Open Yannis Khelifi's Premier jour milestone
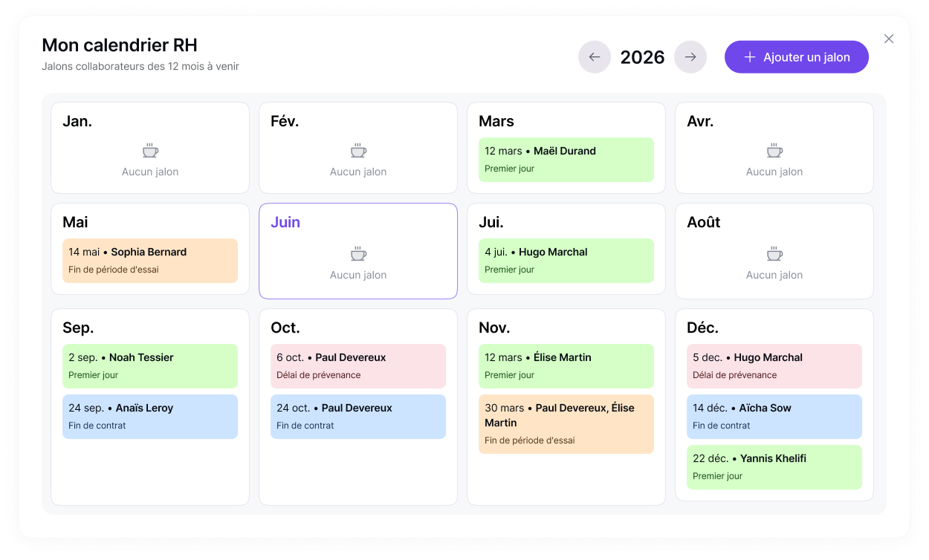 click(774, 467)
